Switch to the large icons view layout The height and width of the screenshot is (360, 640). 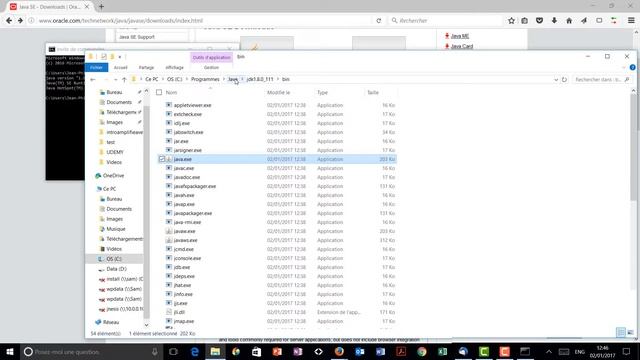[x=630, y=332]
